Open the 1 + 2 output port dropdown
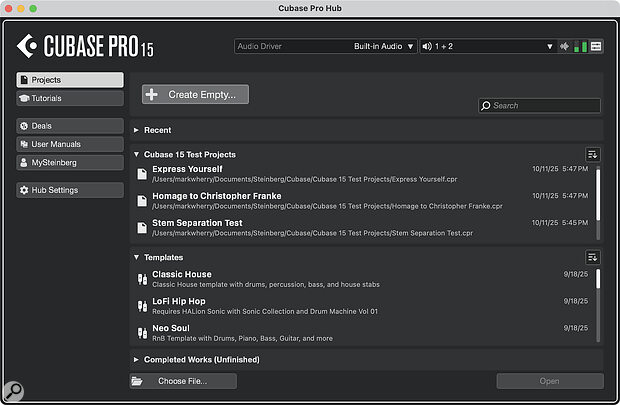The height and width of the screenshot is (405, 620). coord(488,46)
